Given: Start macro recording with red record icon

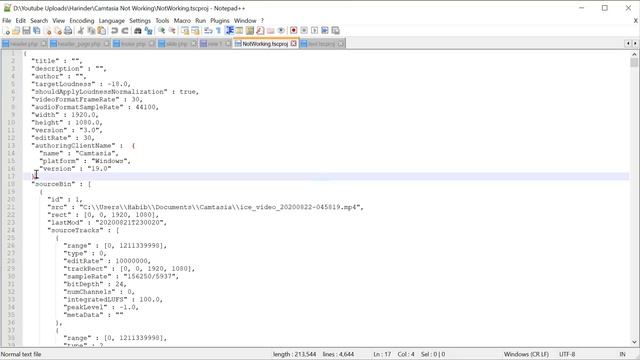Looking at the screenshot, I should pos(293,31).
